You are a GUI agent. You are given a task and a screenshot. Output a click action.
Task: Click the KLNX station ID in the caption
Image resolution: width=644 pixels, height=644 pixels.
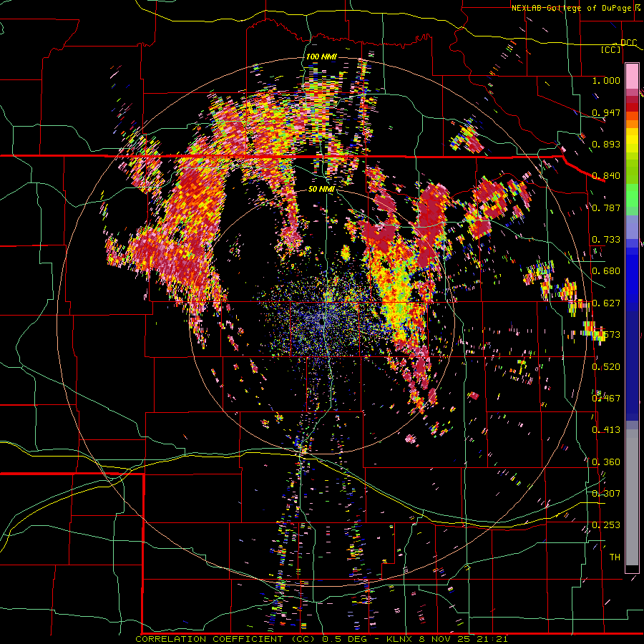(401, 639)
